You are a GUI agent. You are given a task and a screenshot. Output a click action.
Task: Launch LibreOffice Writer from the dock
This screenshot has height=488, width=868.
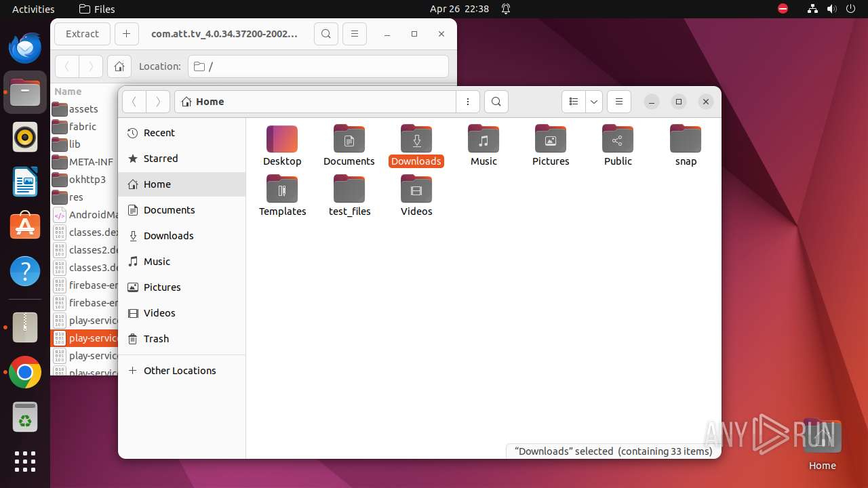point(25,182)
